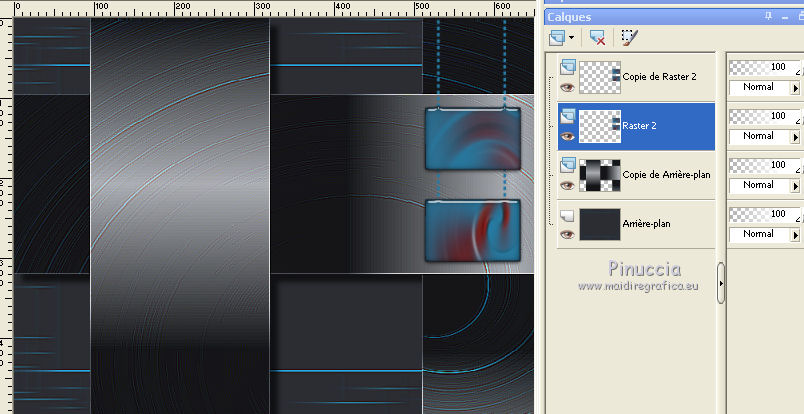Click the layer type icon of Copie de Arrière-plan
Screen dimensions: 804x414
pos(568,165)
